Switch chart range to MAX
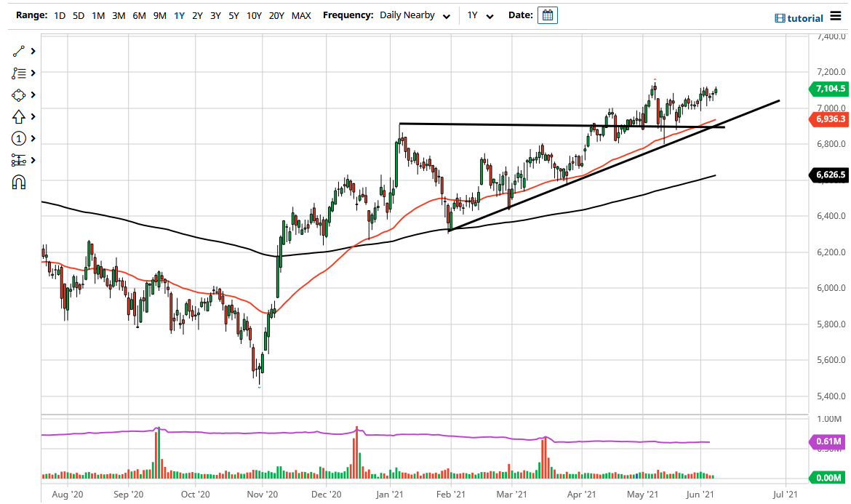This screenshot has width=851, height=504. tap(301, 15)
